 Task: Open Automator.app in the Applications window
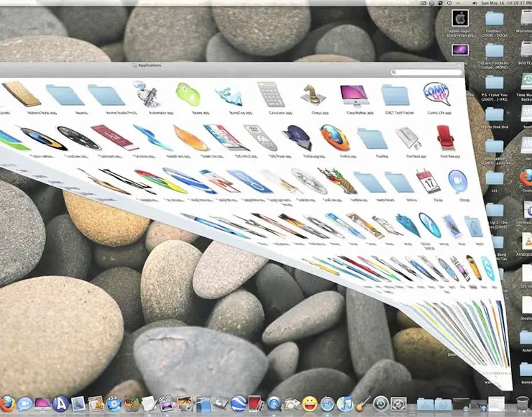click(147, 93)
